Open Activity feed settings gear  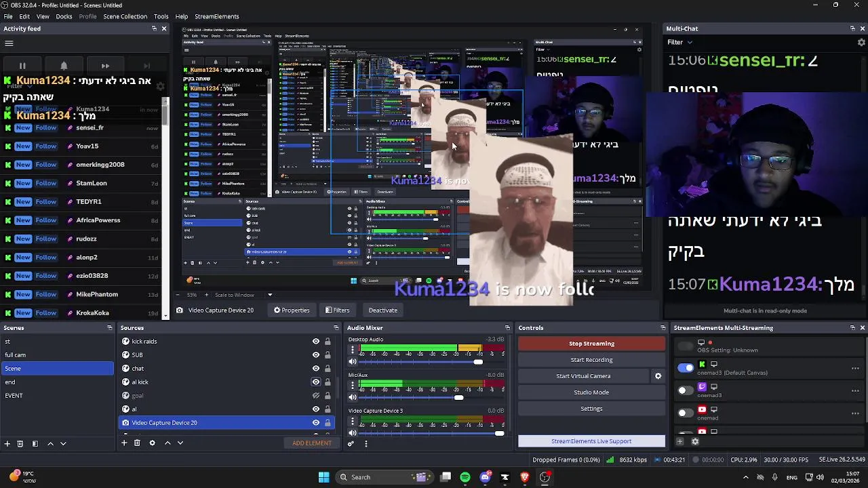pyautogui.click(x=160, y=87)
